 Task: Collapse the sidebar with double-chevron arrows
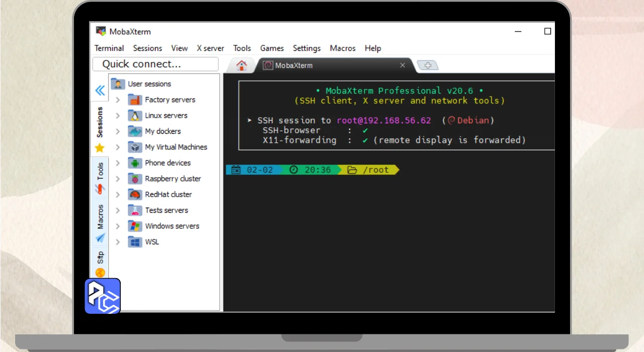click(x=100, y=91)
